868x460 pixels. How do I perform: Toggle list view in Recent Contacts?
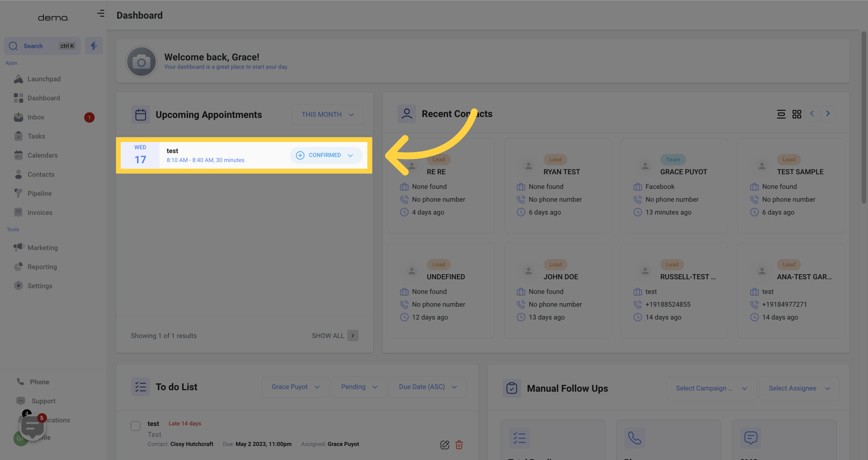pyautogui.click(x=781, y=114)
